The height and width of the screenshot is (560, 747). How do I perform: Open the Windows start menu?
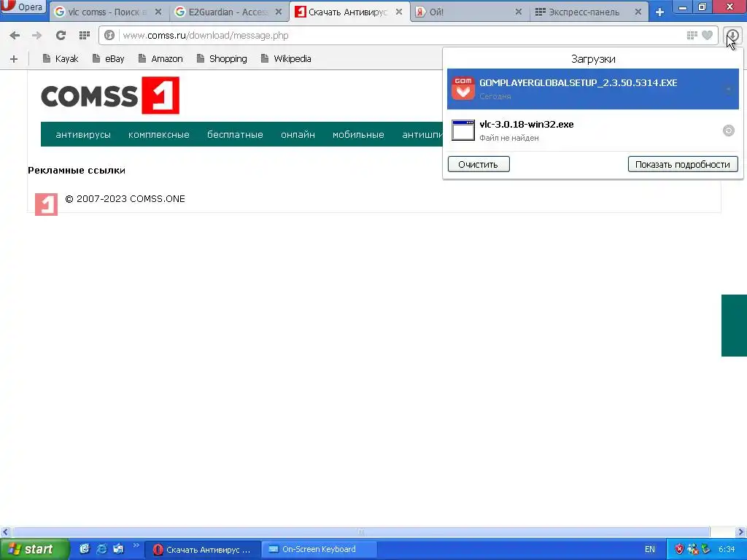coord(34,549)
